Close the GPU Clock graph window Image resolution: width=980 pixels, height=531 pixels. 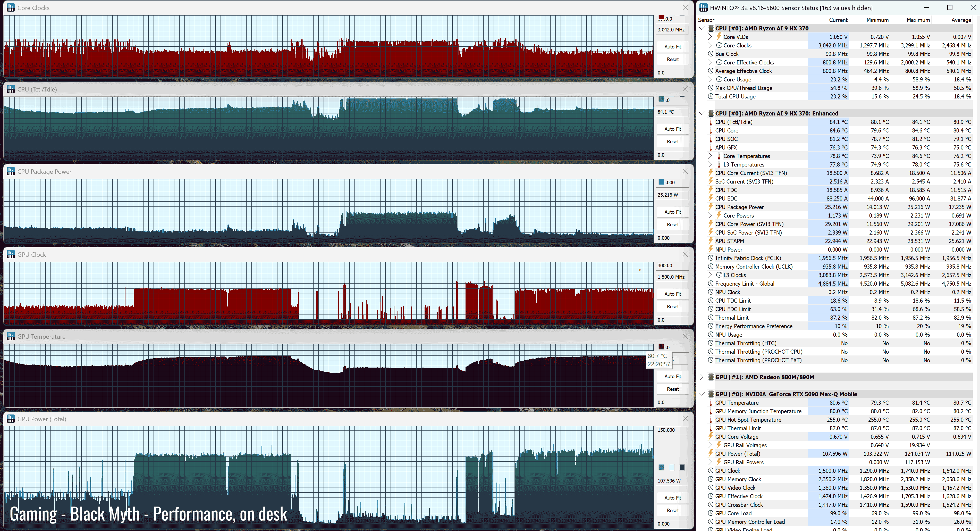coord(685,254)
